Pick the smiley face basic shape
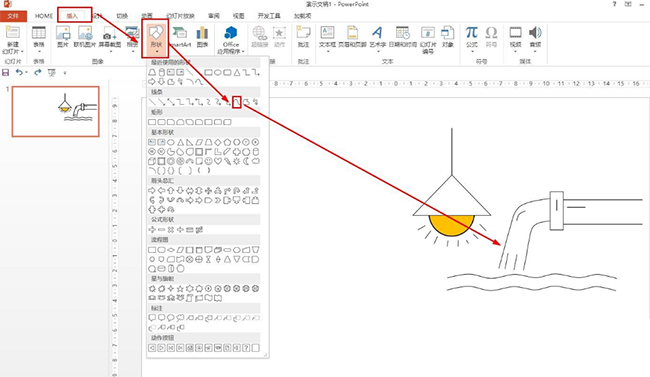Viewport: 650px width, 377px height. pos(209,161)
